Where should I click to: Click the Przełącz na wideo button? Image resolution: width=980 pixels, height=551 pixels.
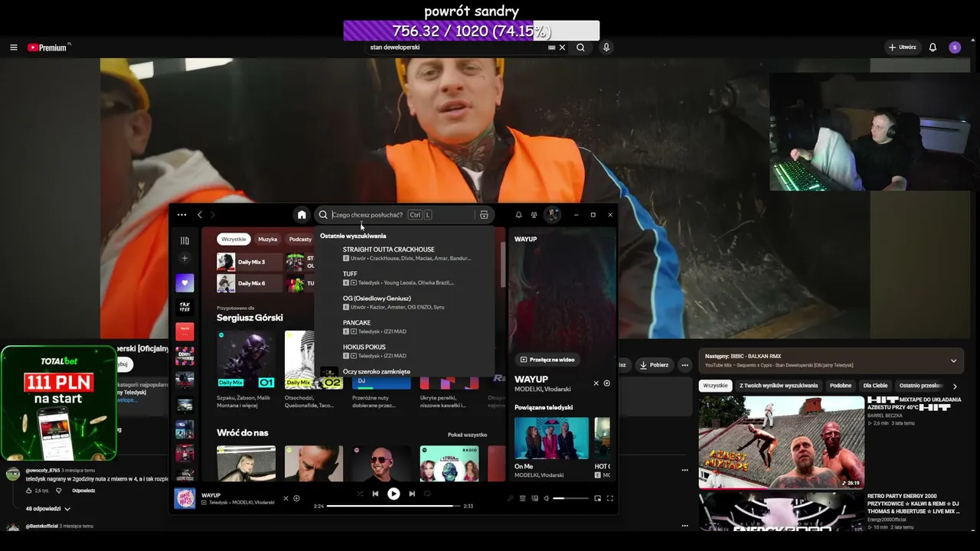pyautogui.click(x=547, y=360)
